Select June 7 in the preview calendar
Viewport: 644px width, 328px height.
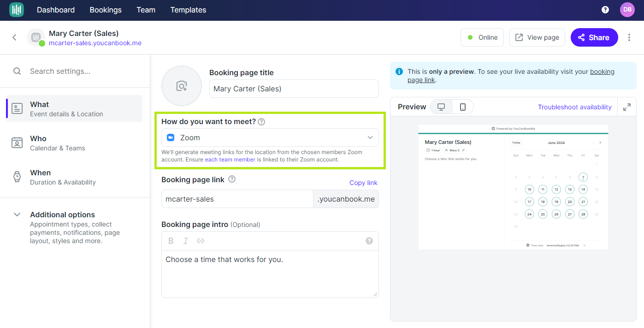(583, 177)
